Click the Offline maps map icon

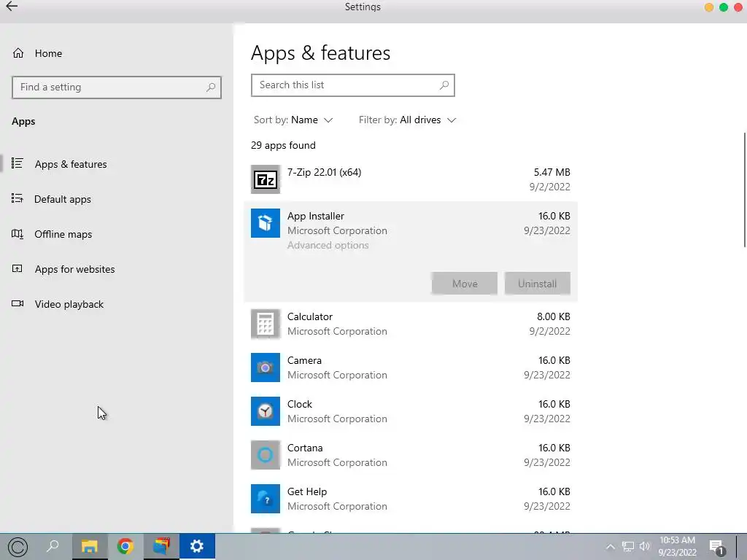(x=18, y=234)
